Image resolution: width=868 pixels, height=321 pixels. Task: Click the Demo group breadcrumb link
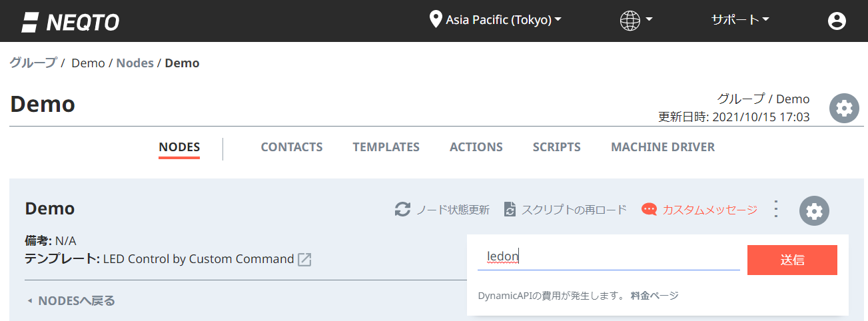(x=88, y=63)
